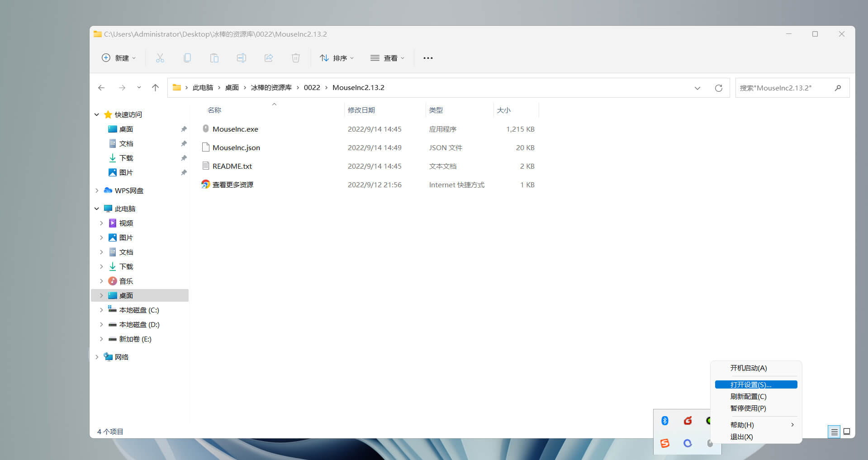Expand the 本地磁盘 (C:) tree node

coord(101,310)
